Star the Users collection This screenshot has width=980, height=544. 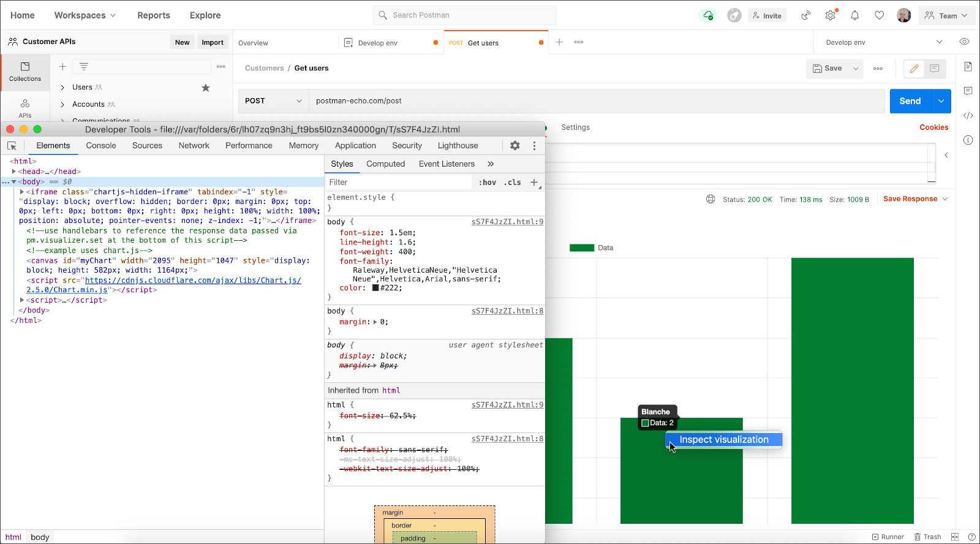point(206,88)
